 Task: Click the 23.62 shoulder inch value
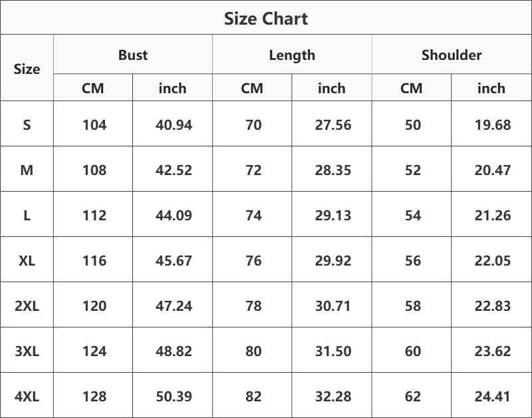493,351
